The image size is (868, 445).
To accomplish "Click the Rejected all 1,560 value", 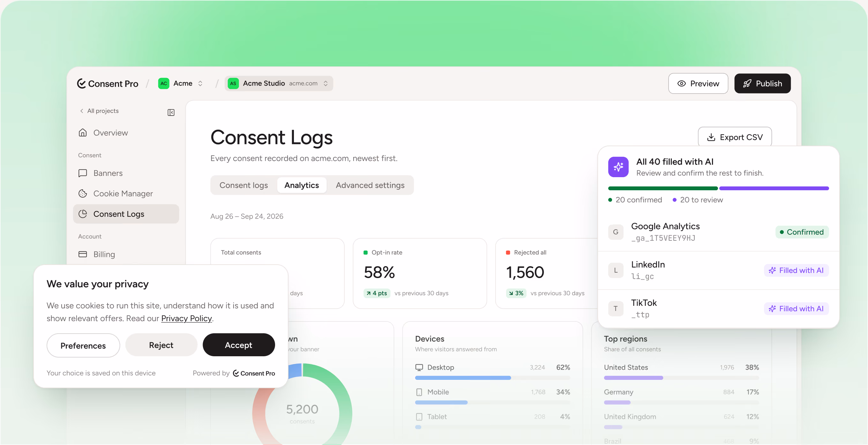I will (525, 272).
